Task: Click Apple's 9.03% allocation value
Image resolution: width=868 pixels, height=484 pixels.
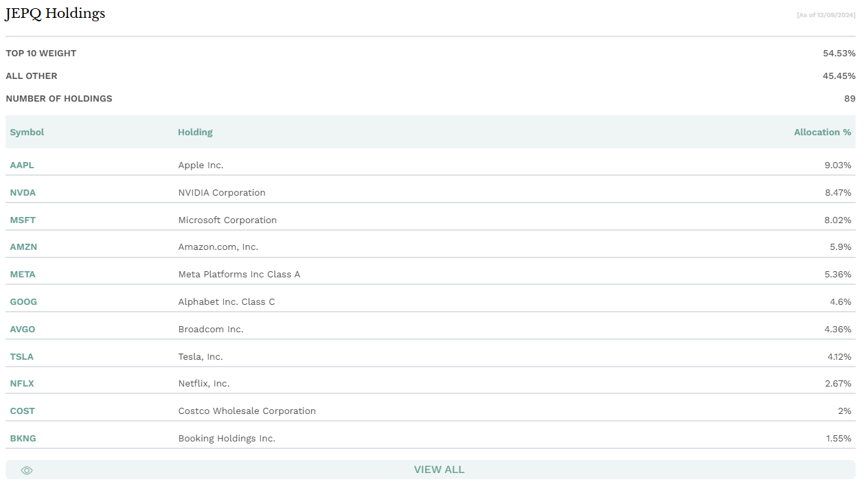Action: [x=838, y=165]
